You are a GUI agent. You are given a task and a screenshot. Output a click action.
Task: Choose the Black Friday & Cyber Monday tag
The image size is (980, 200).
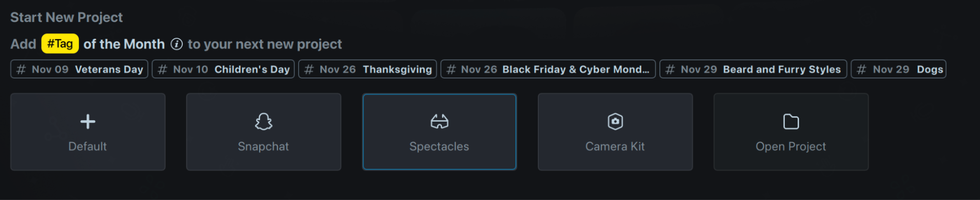tap(548, 69)
